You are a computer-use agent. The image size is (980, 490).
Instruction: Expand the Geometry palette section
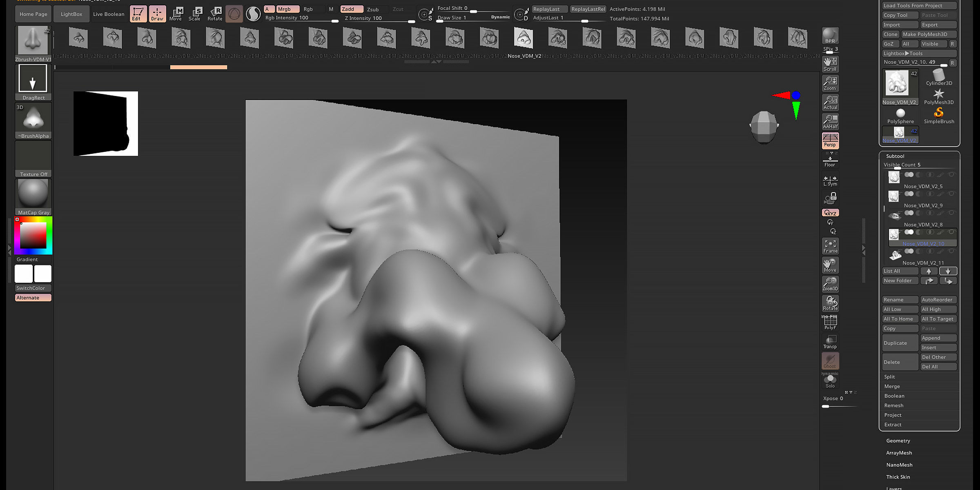[898, 441]
